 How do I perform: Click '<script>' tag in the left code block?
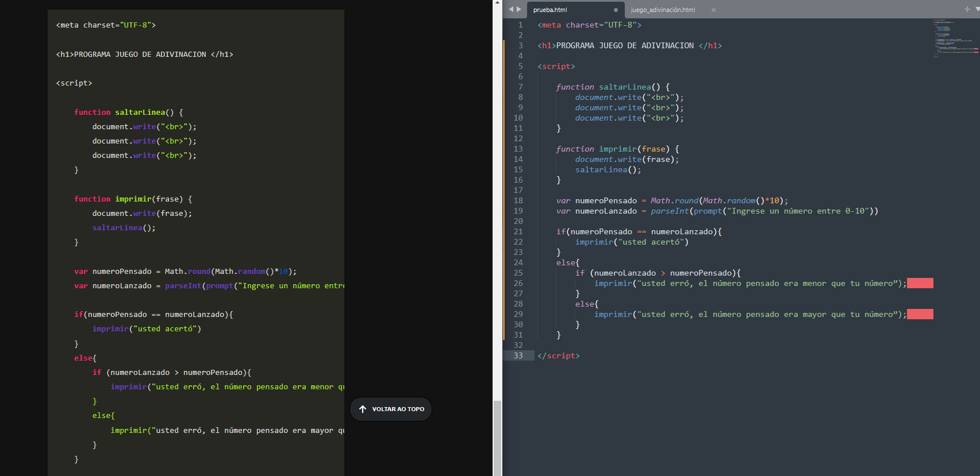(x=74, y=83)
